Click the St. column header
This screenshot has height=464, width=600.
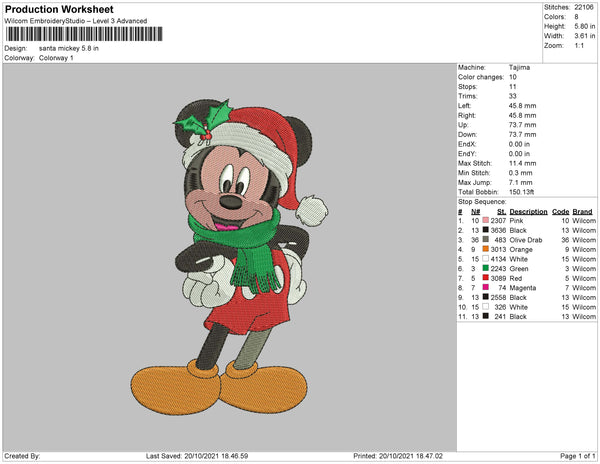(x=500, y=212)
